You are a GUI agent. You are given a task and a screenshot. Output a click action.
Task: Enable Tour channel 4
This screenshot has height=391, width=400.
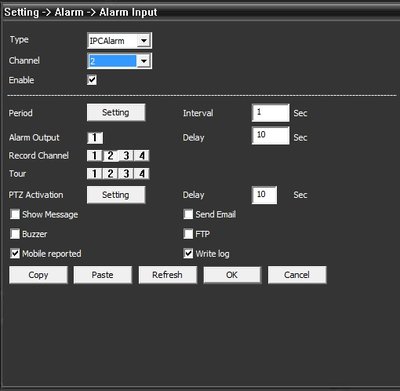pos(142,174)
